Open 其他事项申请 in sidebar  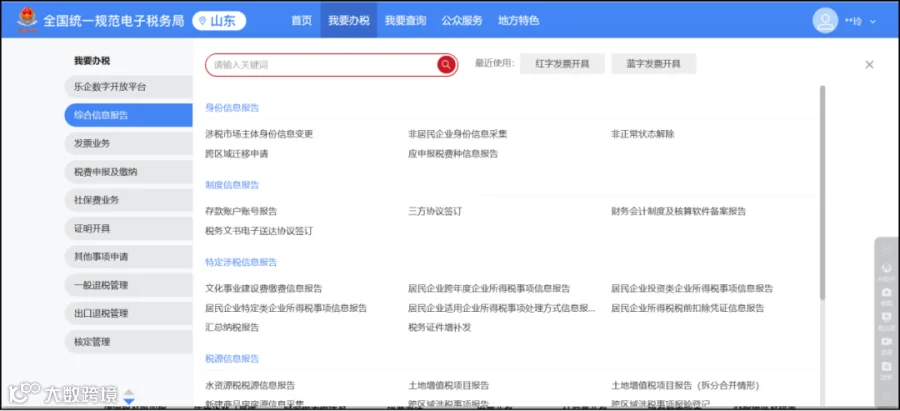[128, 257]
